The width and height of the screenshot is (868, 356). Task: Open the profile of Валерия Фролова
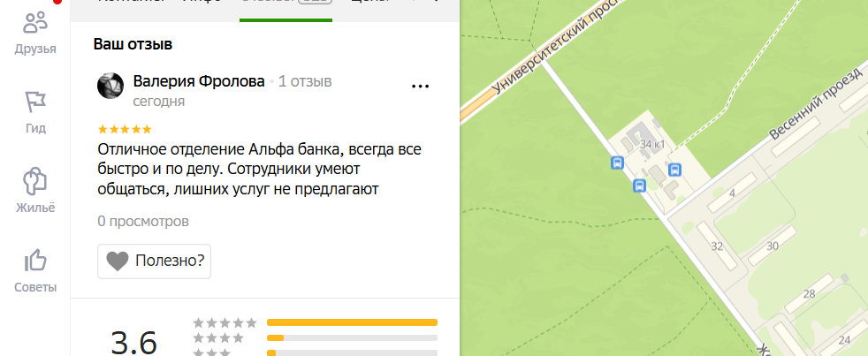coord(199,81)
